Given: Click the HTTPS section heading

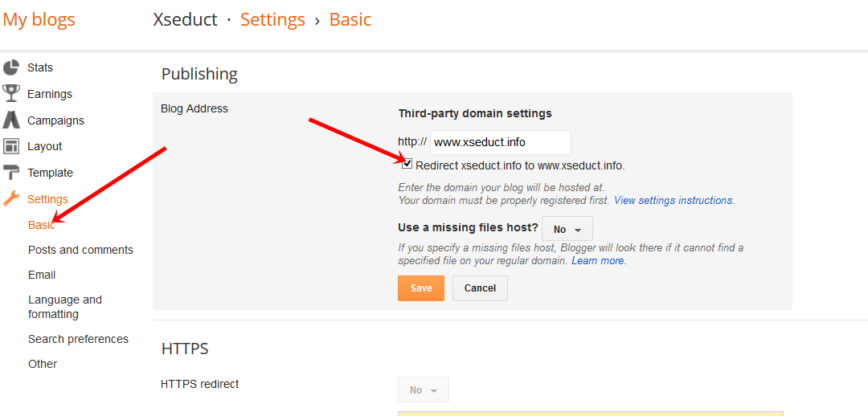Looking at the screenshot, I should click(185, 349).
